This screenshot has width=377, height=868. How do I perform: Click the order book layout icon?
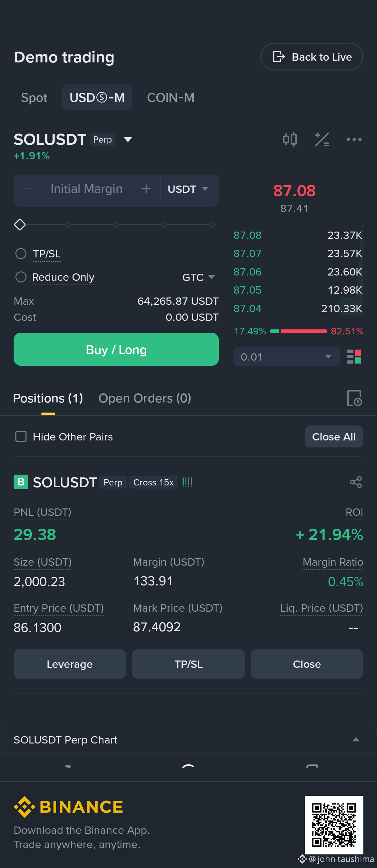pos(354,357)
